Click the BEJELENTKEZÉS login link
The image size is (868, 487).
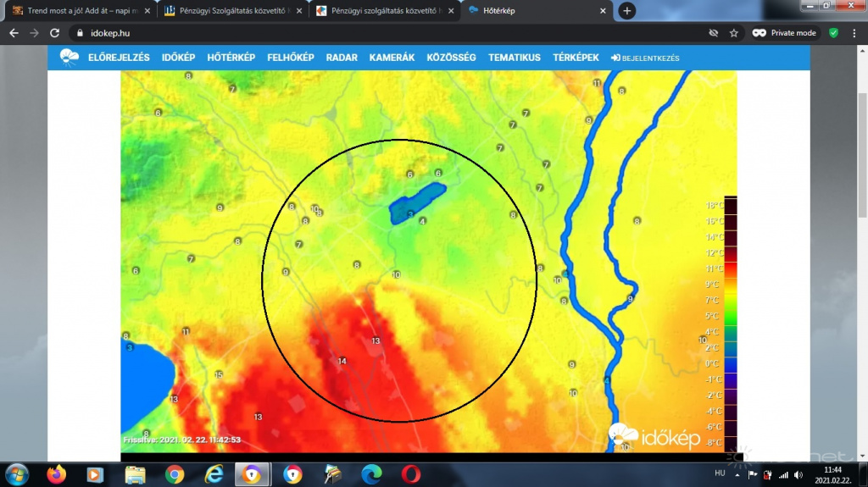pyautogui.click(x=645, y=58)
